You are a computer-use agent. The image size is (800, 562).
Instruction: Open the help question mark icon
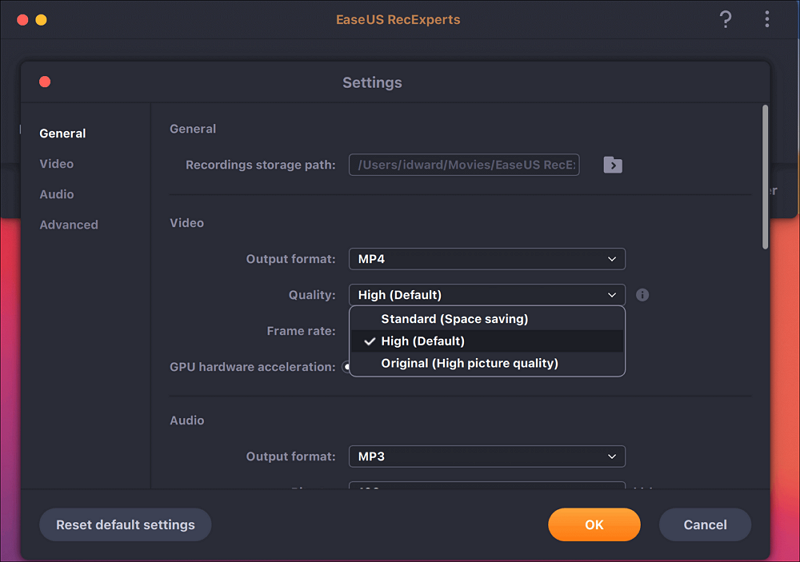click(726, 20)
